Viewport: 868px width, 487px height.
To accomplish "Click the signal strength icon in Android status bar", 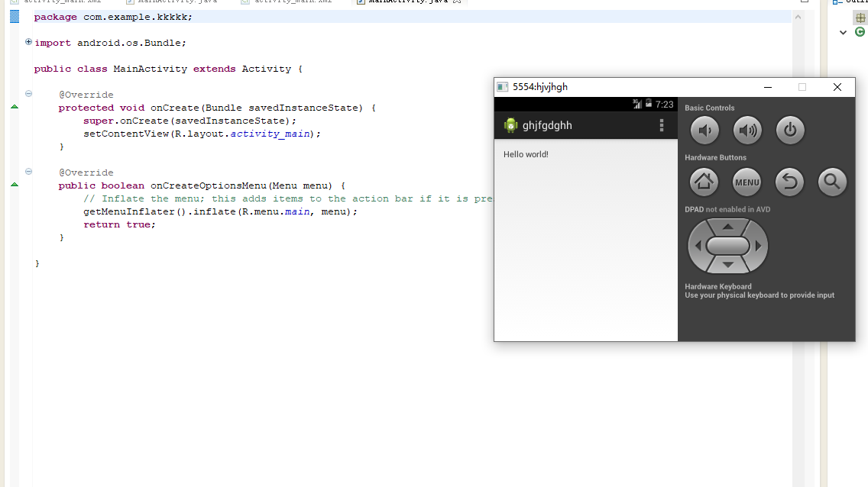I will point(637,104).
